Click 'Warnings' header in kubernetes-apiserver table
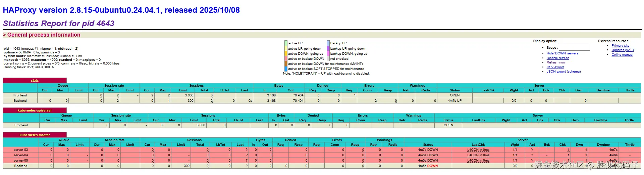644x175 pixels. click(414, 116)
